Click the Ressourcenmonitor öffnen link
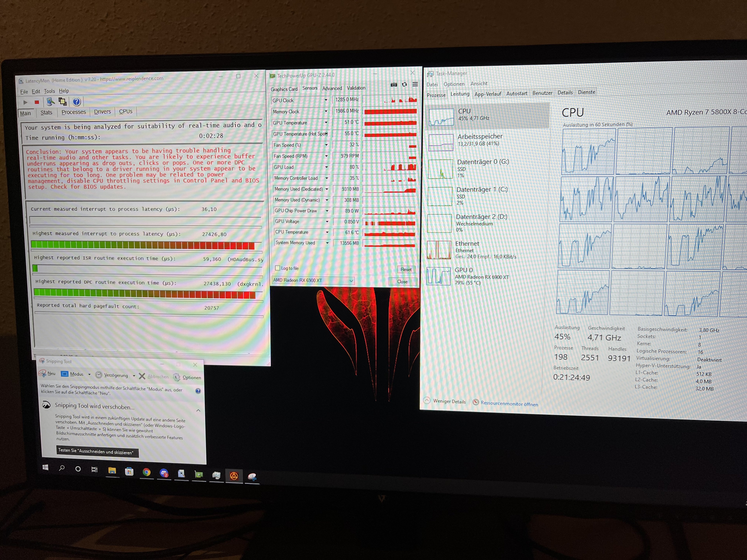This screenshot has width=747, height=560. [x=509, y=403]
